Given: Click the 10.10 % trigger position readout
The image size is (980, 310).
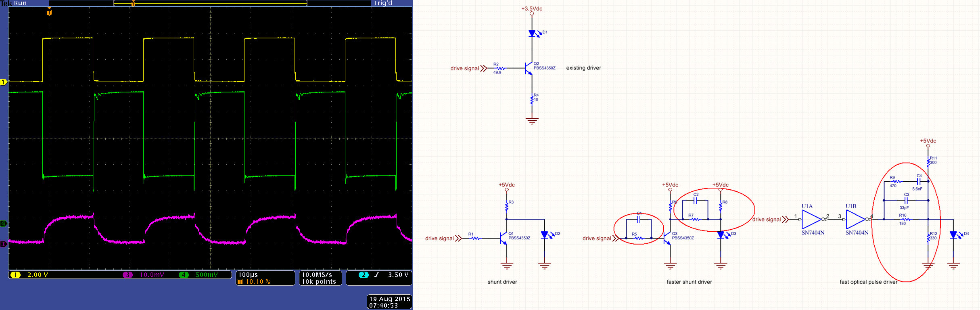Looking at the screenshot, I should 258,282.
